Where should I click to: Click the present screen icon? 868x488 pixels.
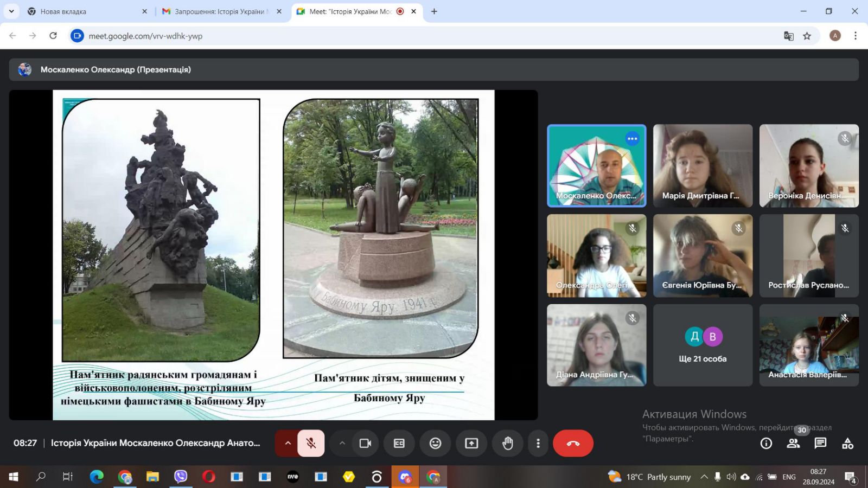[471, 444]
